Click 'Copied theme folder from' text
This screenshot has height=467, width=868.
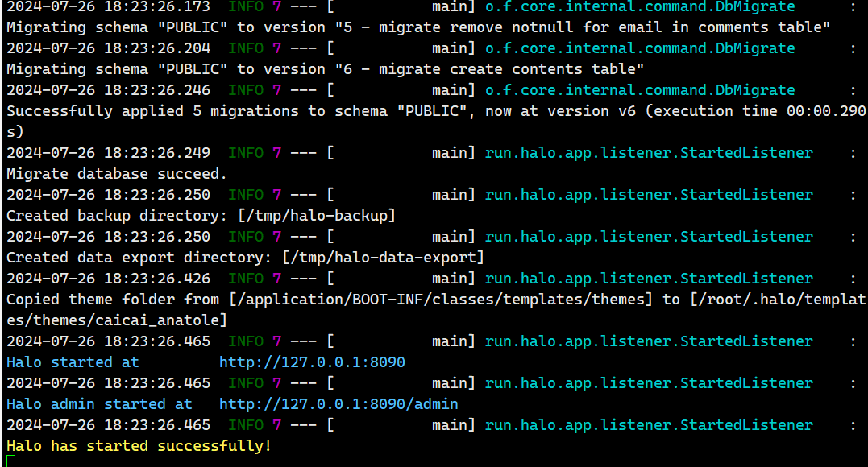pyautogui.click(x=112, y=300)
